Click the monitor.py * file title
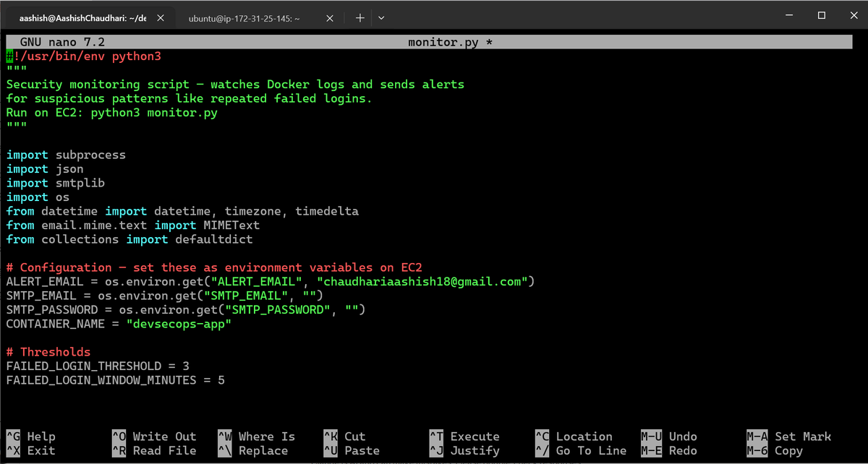Viewport: 868px width, 464px height. (450, 43)
